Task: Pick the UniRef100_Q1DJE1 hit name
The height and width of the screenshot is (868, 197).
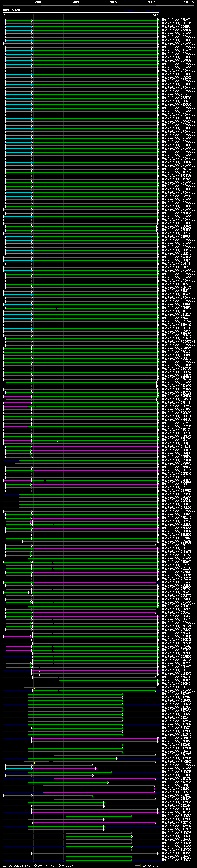Action: (177, 470)
